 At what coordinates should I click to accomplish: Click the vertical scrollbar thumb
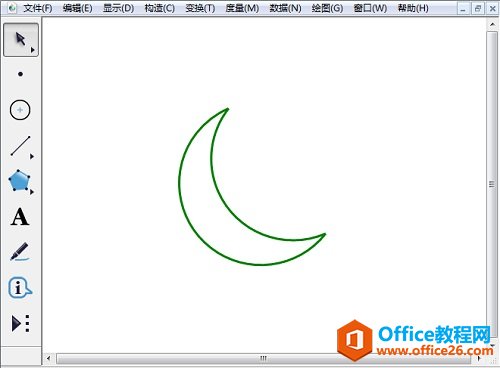(492, 184)
